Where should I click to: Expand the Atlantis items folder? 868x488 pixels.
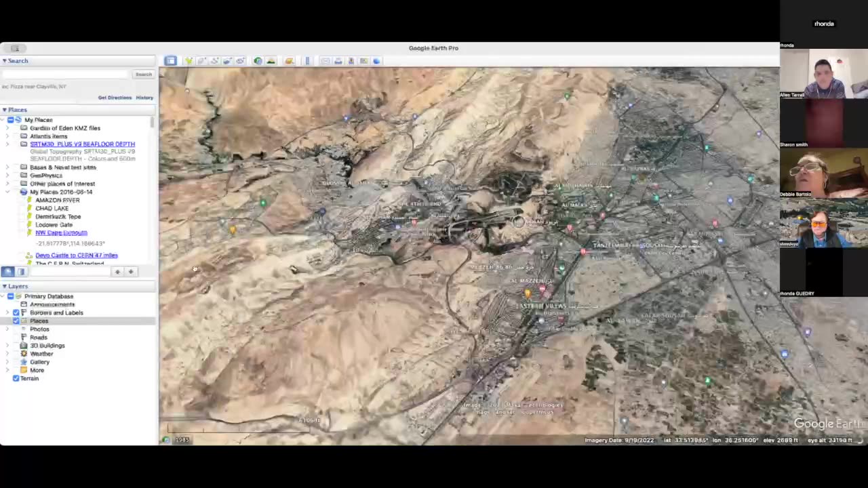coord(7,136)
